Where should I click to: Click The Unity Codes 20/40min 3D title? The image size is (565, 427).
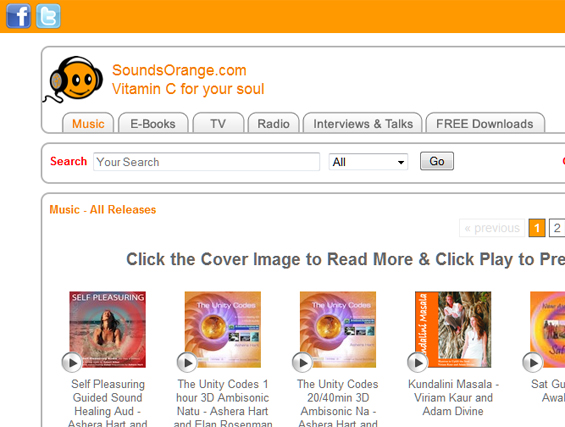[338, 404]
